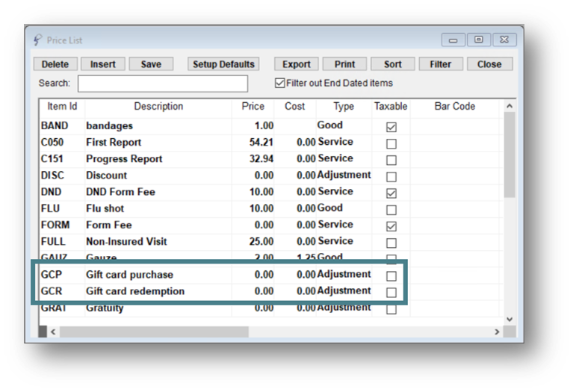The image size is (573, 392).
Task: Check Taxable for GRAT Gratuity
Action: (391, 309)
